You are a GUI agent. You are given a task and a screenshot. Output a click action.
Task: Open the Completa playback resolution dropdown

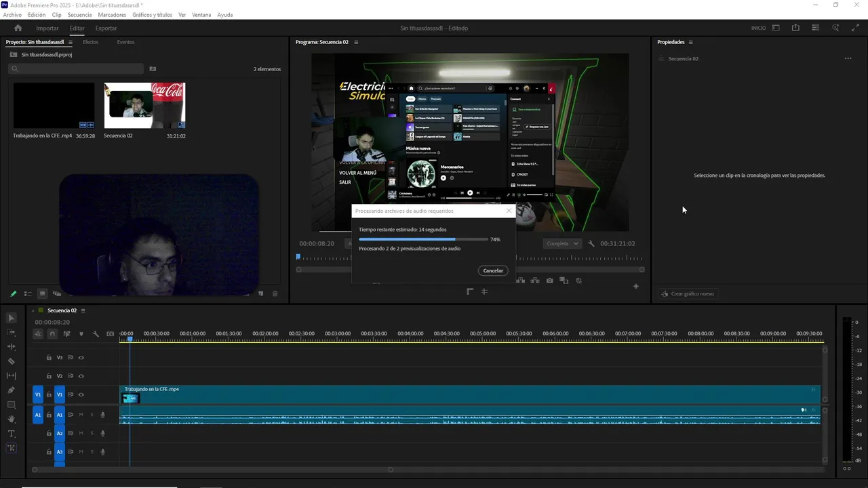[562, 243]
